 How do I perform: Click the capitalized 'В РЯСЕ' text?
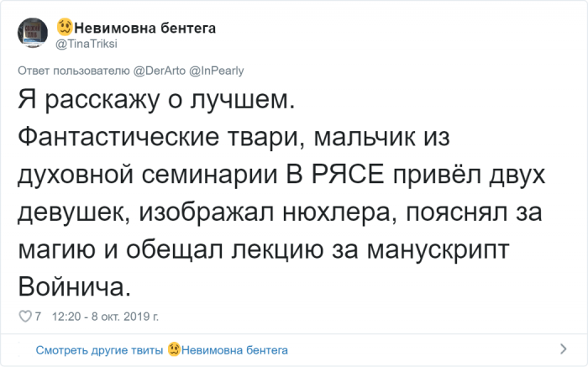335,175
